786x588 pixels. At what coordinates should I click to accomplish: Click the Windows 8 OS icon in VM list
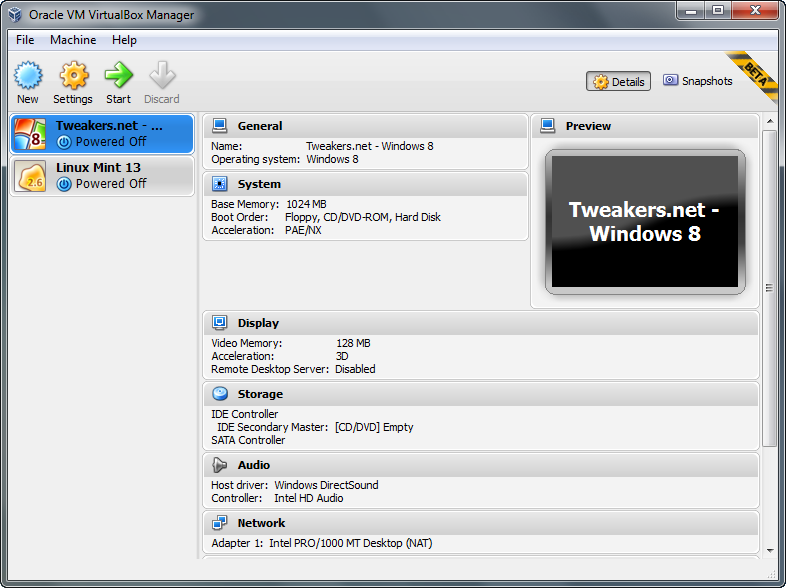[30, 134]
